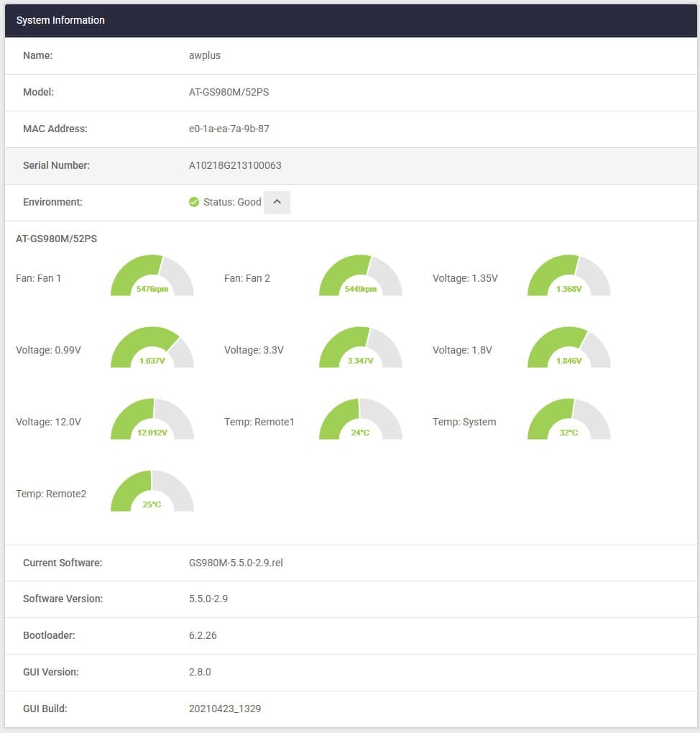The width and height of the screenshot is (700, 733).
Task: Select the software version 5.5.0-2.9
Action: tap(208, 599)
